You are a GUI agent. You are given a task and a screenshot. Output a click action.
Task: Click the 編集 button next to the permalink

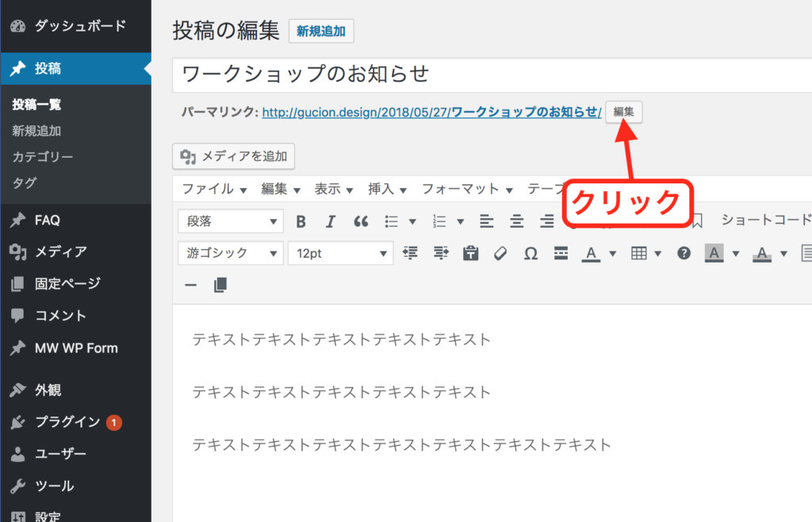click(x=623, y=113)
